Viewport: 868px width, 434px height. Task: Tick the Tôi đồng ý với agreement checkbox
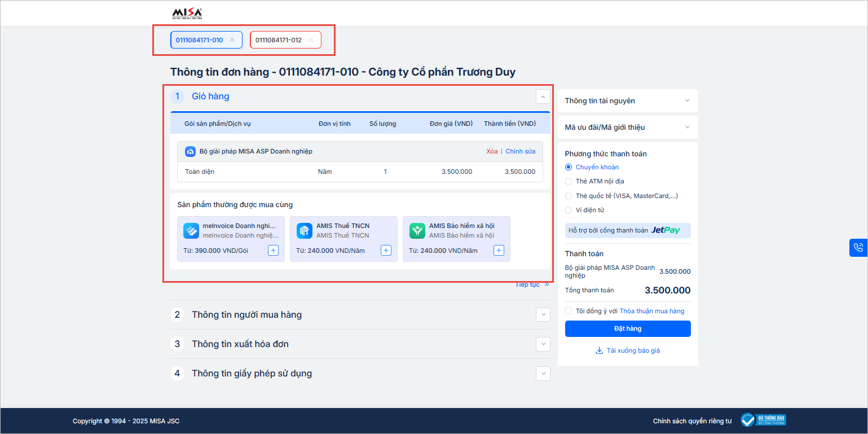[x=569, y=311]
